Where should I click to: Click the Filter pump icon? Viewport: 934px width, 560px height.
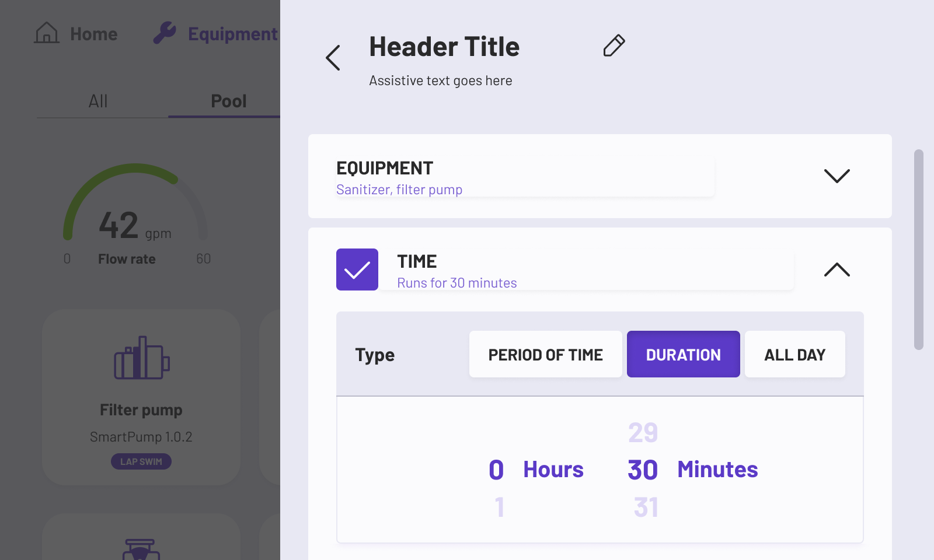[x=142, y=358]
